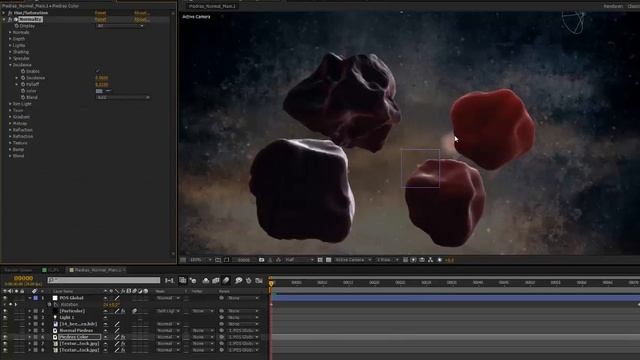Expand the Gradient property group
640x360 pixels.
10,117
